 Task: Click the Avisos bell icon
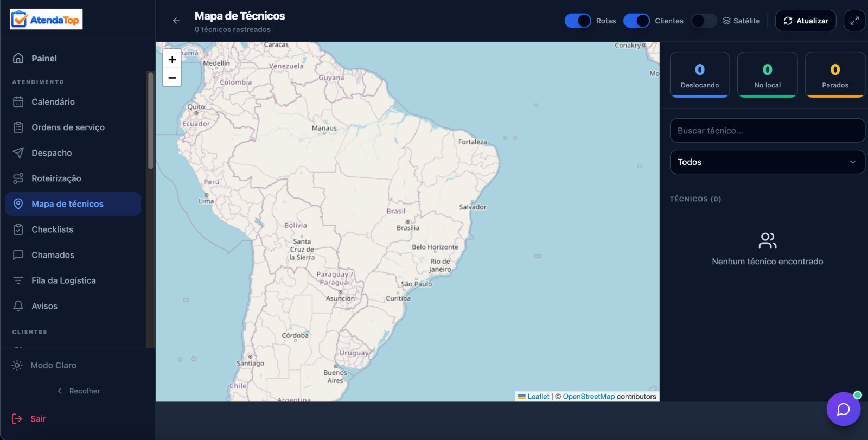[18, 305]
